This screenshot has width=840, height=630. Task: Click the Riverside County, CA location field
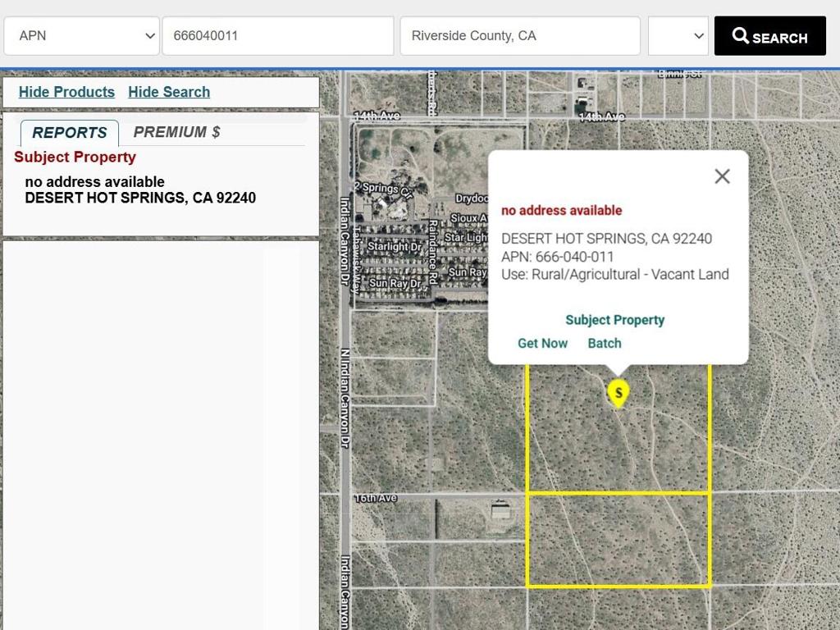(519, 35)
